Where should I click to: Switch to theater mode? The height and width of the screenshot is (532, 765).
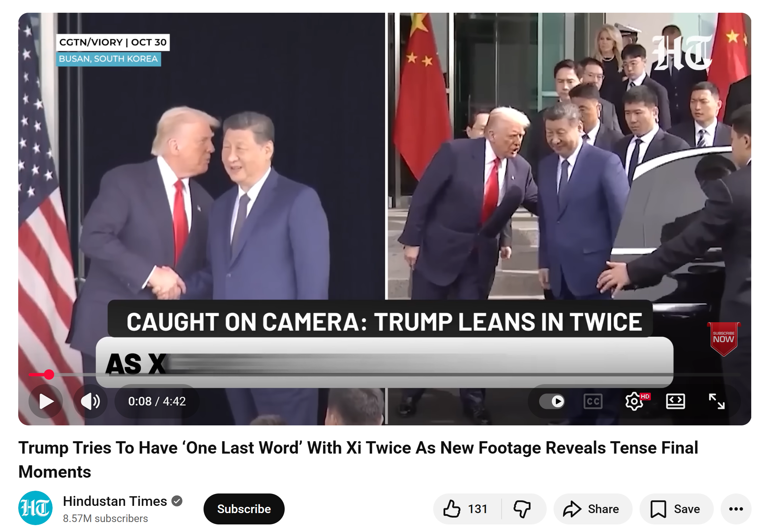pyautogui.click(x=676, y=401)
